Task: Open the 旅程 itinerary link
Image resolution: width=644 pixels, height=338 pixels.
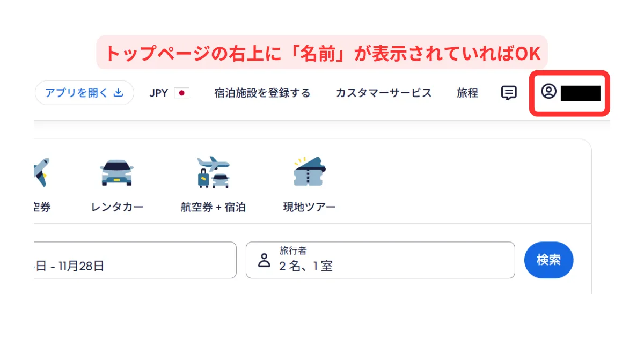Action: [467, 93]
